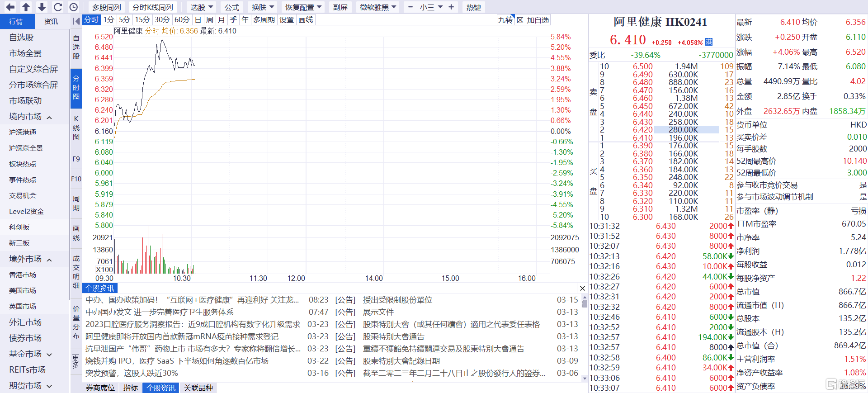The height and width of the screenshot is (393, 868).
Task: Collapse the 境外市场 section
Action: [x=49, y=260]
